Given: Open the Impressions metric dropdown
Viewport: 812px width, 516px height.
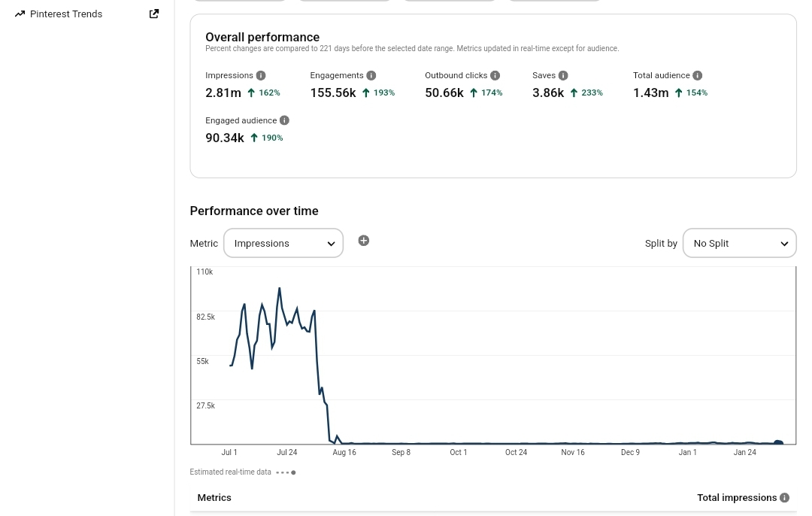Looking at the screenshot, I should [283, 243].
